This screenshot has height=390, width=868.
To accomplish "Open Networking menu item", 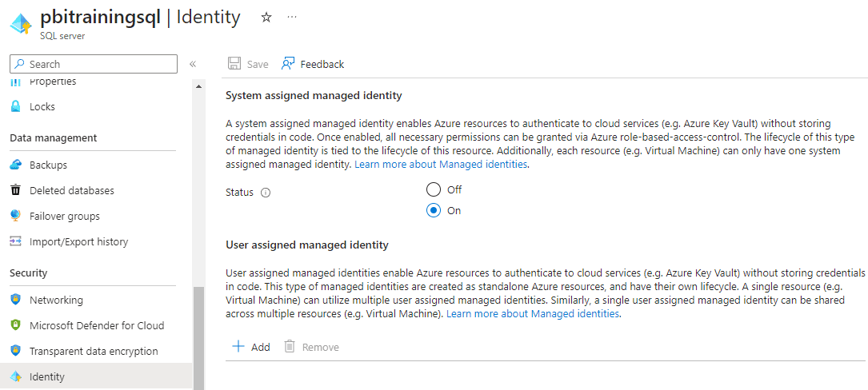I will tap(56, 300).
